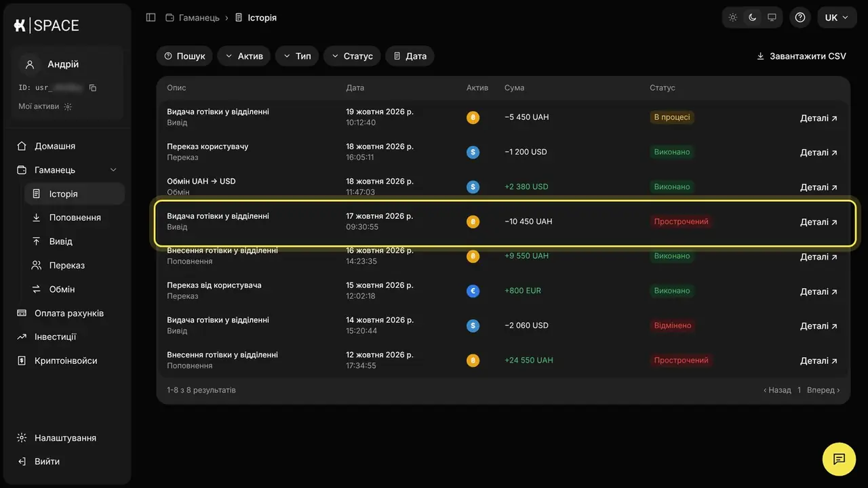868x488 pixels.
Task: Click hryvnia asset icon on −5 450 UAH row
Action: click(x=473, y=117)
